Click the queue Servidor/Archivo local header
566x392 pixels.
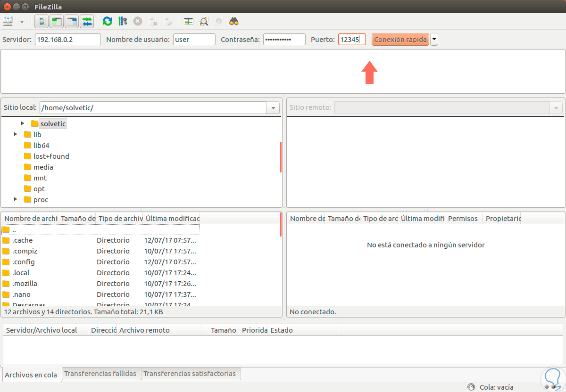[45, 330]
